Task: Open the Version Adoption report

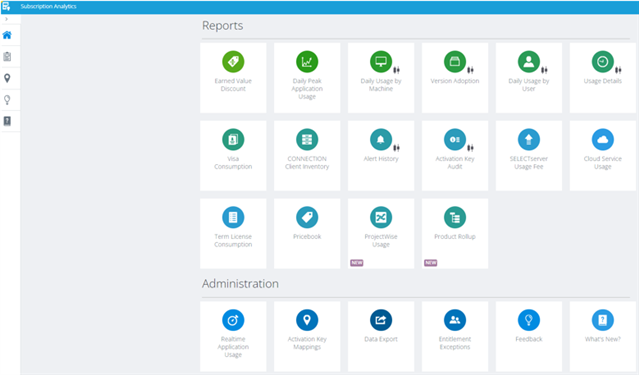Action: [455, 78]
